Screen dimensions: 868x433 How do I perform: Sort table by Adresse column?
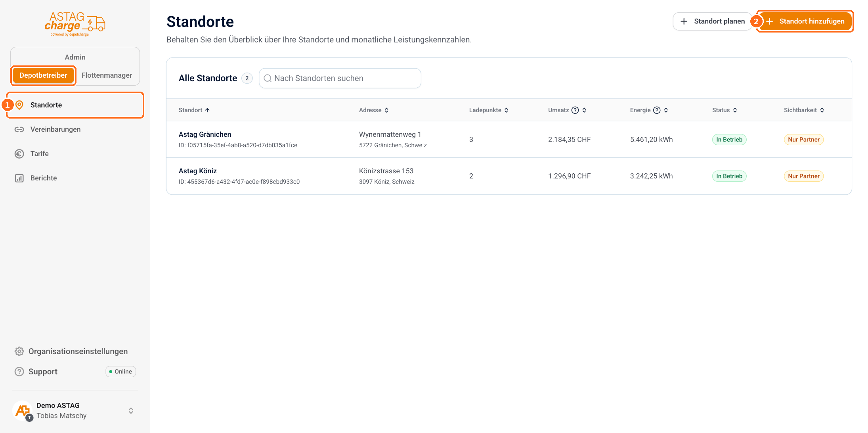pyautogui.click(x=374, y=110)
